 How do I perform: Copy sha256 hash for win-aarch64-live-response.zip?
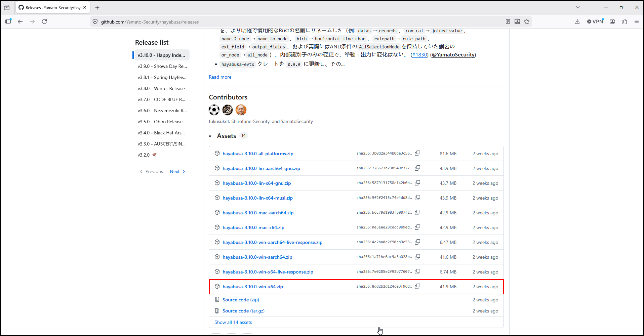pos(417,242)
